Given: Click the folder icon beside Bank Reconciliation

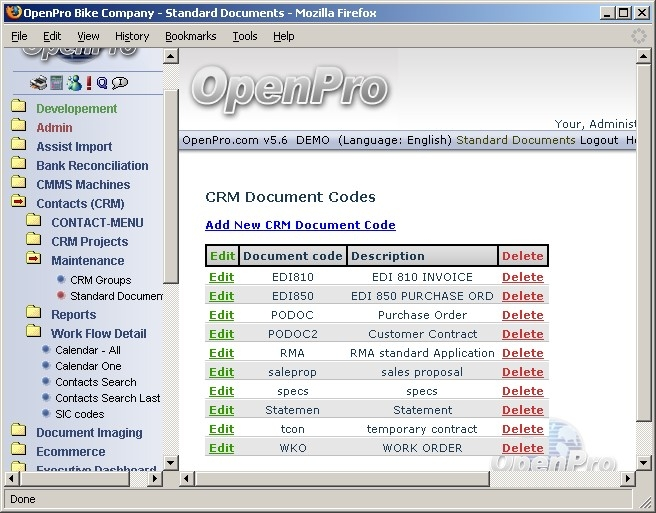Looking at the screenshot, I should (18, 165).
